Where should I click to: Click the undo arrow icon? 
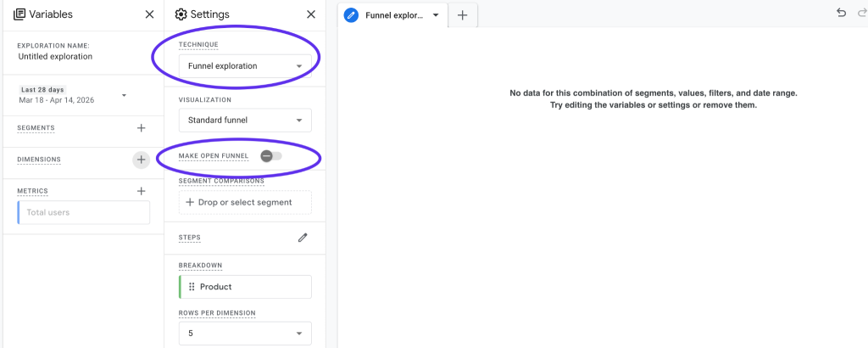coord(841,14)
